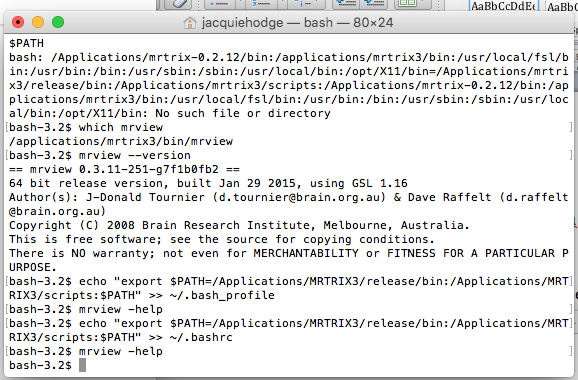Click the decrease indent icon
This screenshot has width=578, height=380.
pyautogui.click(x=346, y=3)
